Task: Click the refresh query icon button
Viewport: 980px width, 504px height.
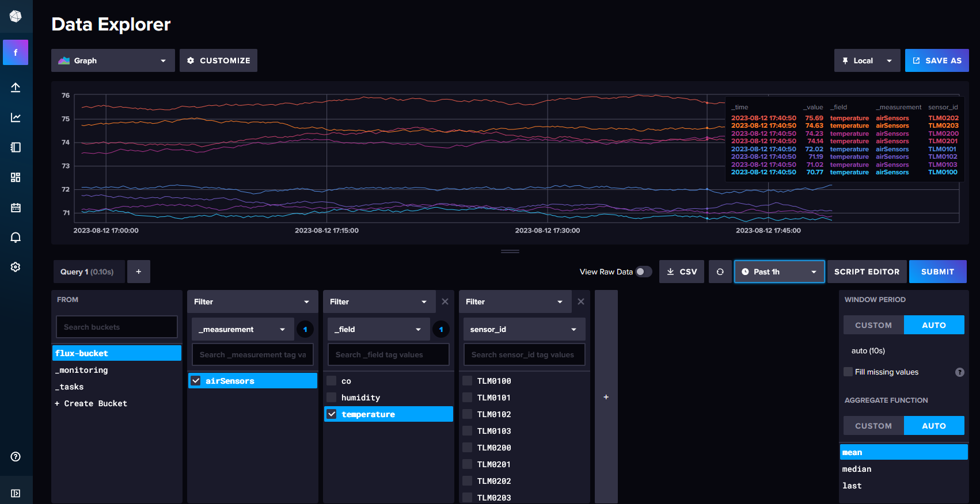Action: pyautogui.click(x=720, y=272)
